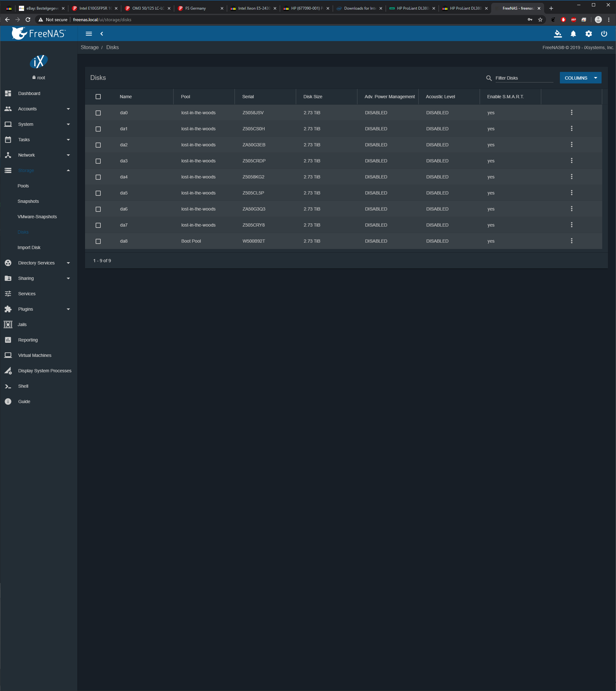Check the box for disk da3
616x691 pixels.
click(98, 161)
